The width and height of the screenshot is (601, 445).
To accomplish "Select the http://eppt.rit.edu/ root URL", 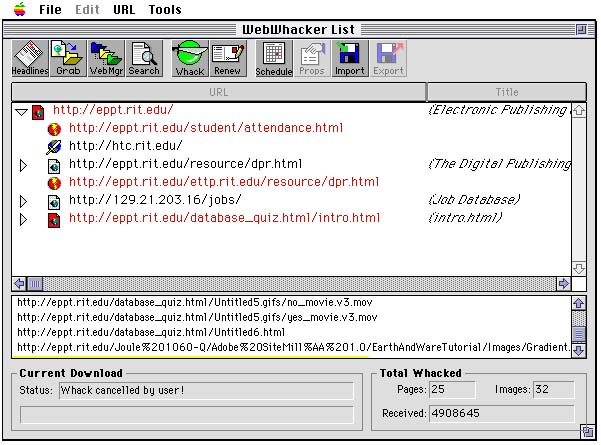I will point(113,110).
